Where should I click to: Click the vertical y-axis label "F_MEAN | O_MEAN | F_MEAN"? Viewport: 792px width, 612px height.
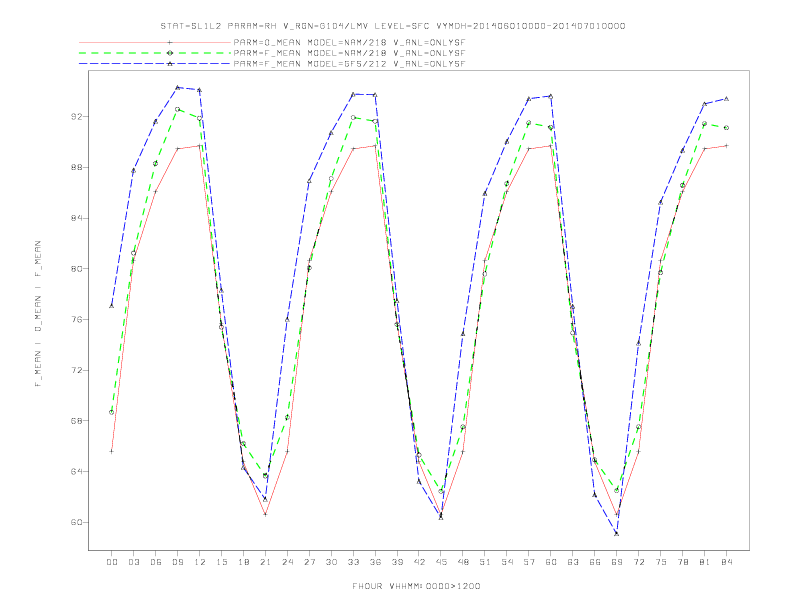tap(38, 314)
